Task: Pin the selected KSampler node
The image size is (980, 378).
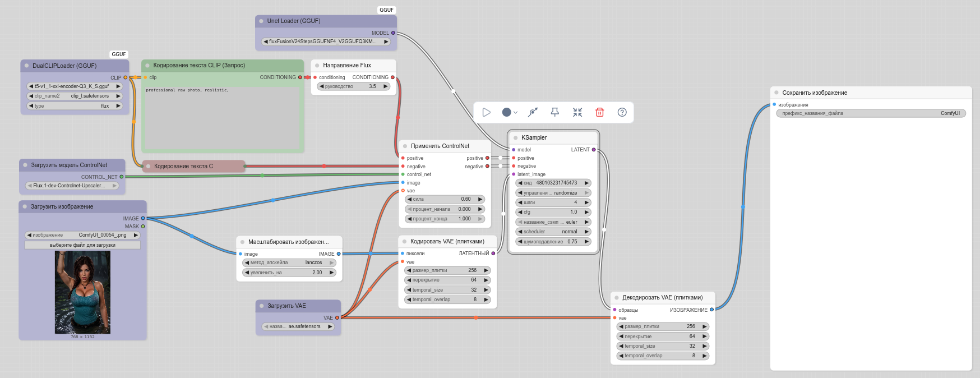Action: (x=555, y=112)
